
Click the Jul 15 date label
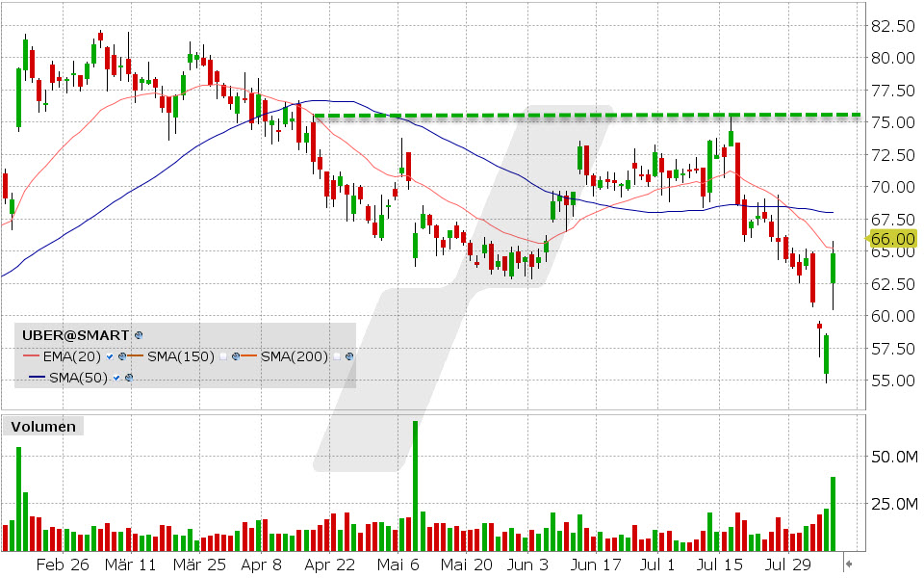point(720,565)
